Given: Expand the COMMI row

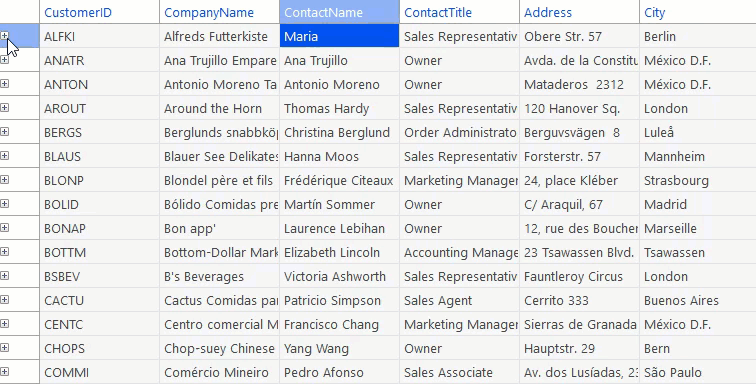Looking at the screenshot, I should tap(4, 372).
